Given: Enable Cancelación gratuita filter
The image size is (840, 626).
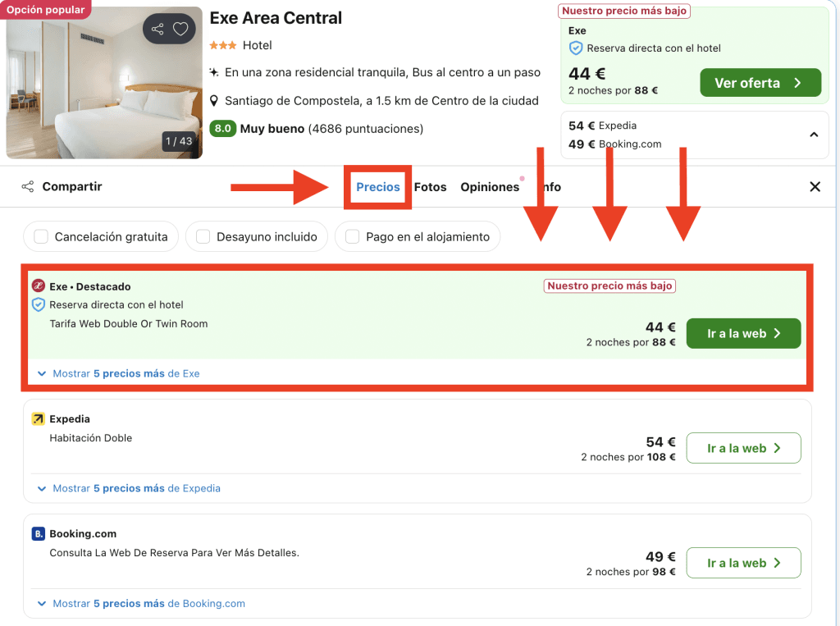Looking at the screenshot, I should tap(41, 237).
